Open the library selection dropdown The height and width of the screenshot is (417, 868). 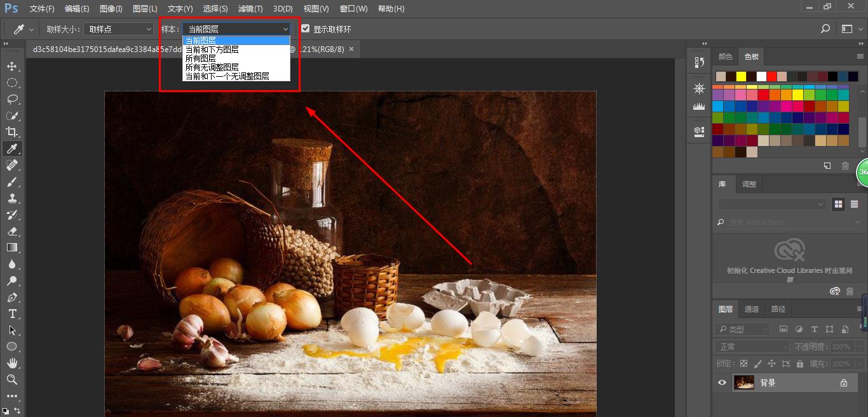click(772, 204)
